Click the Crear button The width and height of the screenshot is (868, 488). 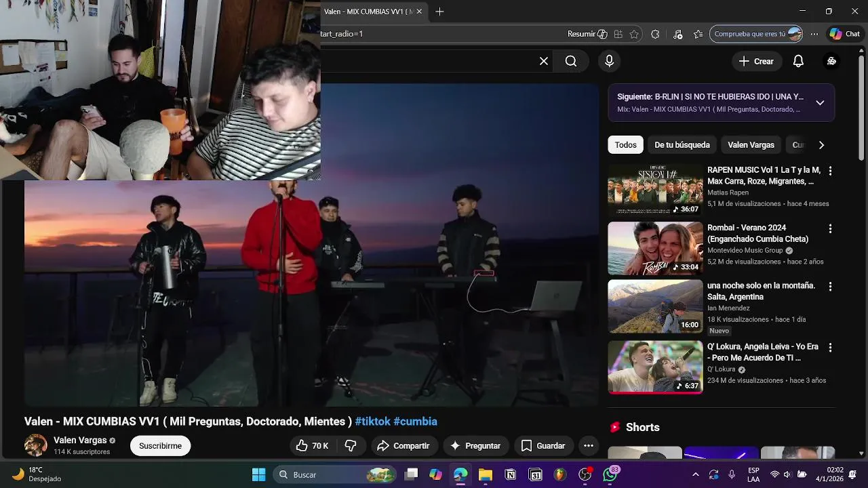tap(756, 61)
